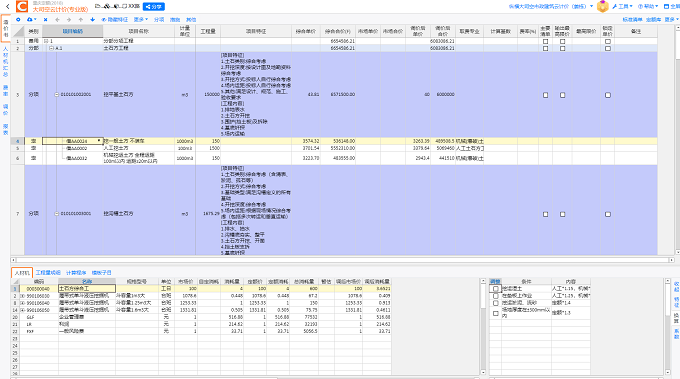
Task: Click the gold user avatar badge
Action: pyautogui.click(x=603, y=7)
